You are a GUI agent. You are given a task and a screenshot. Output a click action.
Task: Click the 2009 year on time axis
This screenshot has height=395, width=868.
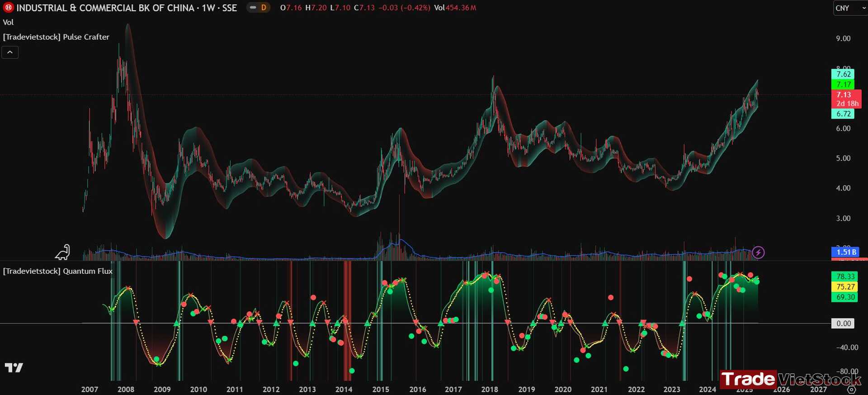[162, 390]
